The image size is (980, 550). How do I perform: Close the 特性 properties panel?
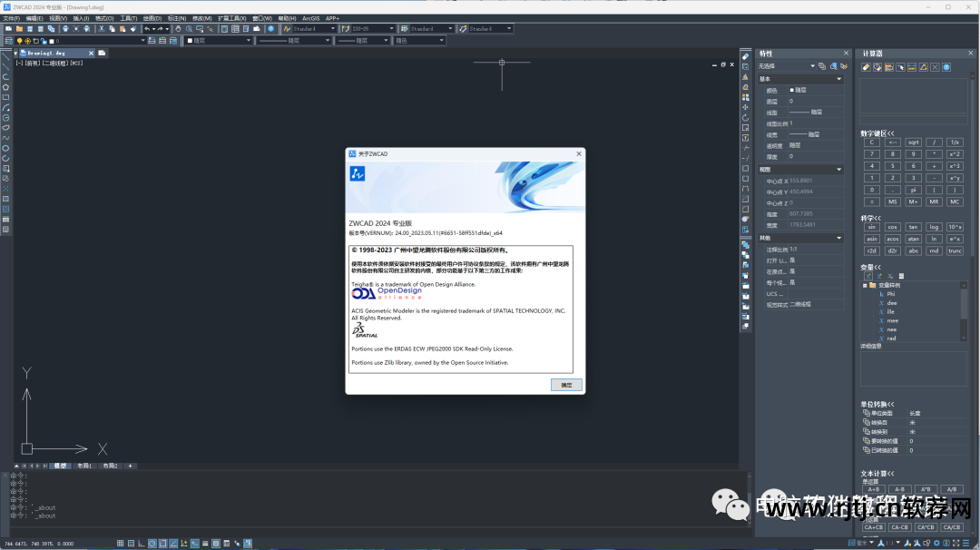847,54
